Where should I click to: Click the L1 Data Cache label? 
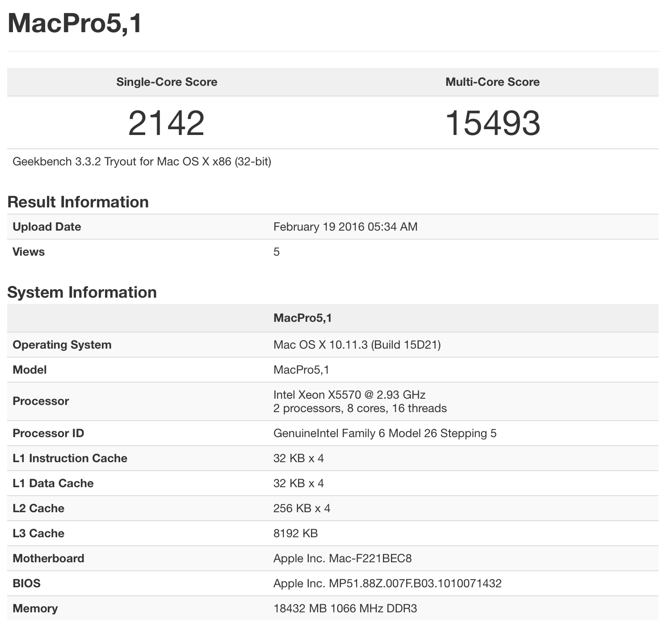click(53, 483)
